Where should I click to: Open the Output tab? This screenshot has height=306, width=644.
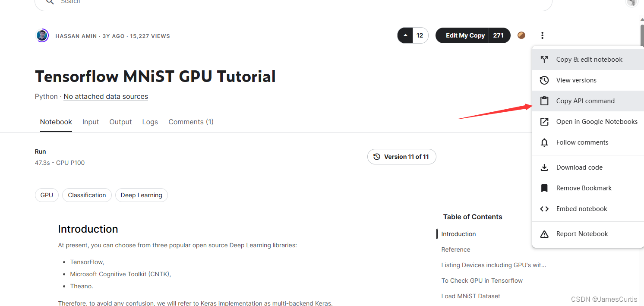tap(120, 122)
